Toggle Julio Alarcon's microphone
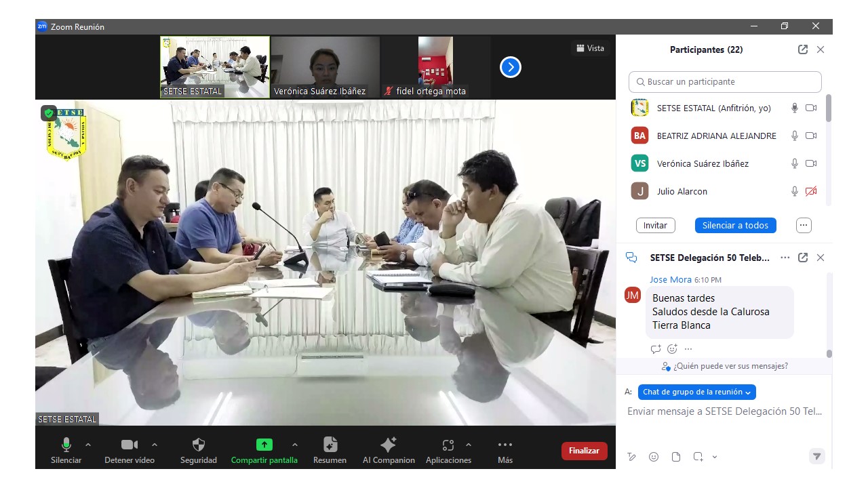 tap(795, 192)
